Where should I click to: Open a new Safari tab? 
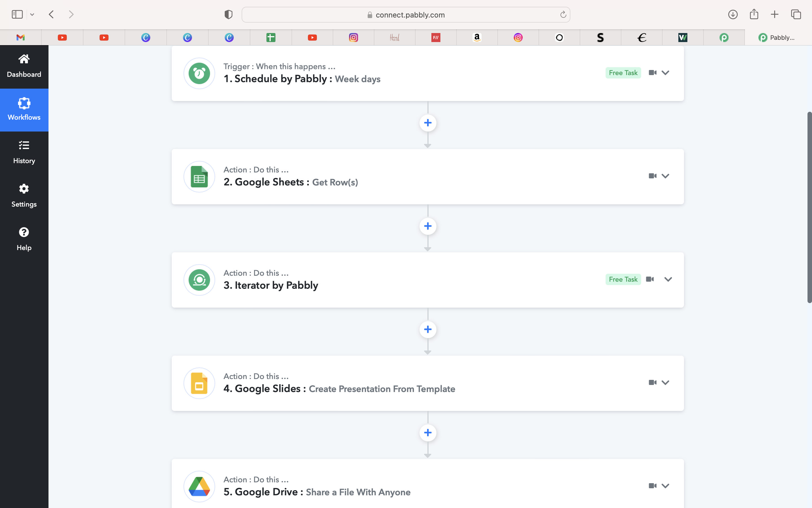775,14
